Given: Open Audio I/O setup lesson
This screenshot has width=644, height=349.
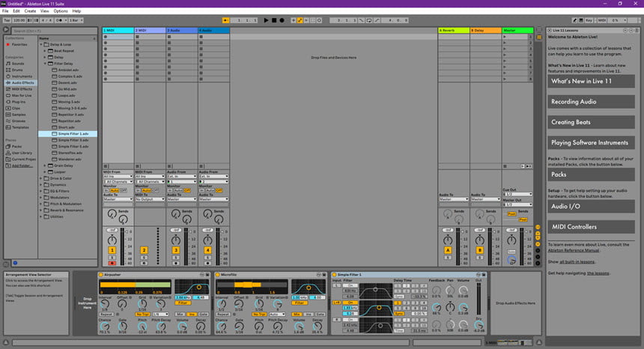Looking at the screenshot, I should (591, 207).
